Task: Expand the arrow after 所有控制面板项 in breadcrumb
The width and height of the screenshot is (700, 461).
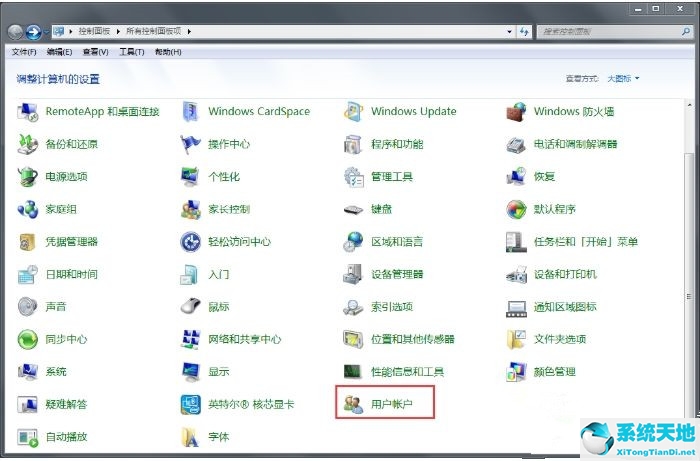Action: [189, 31]
